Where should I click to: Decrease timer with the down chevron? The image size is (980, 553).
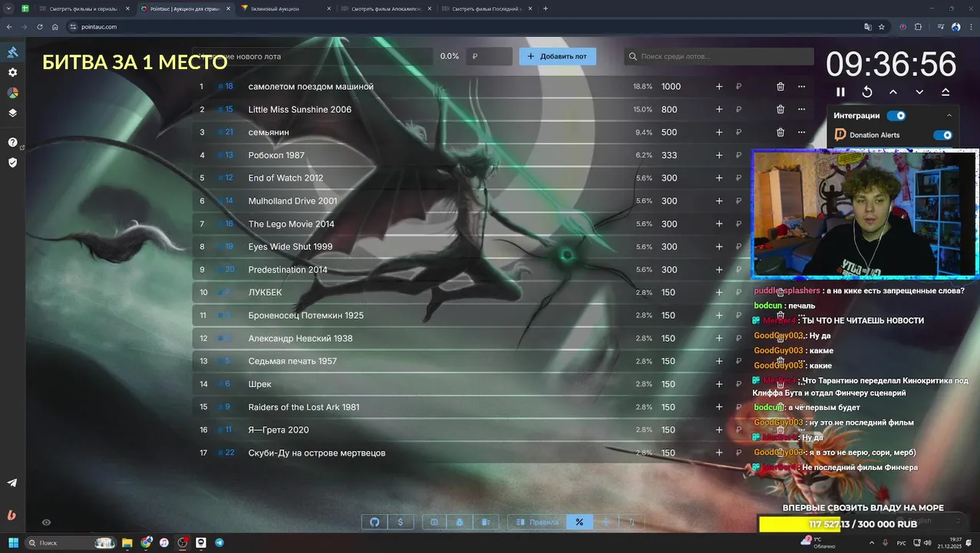click(919, 91)
